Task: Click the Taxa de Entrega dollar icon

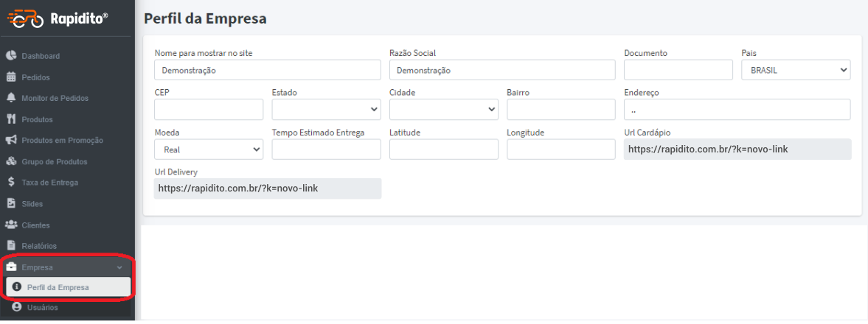Action: pos(11,182)
